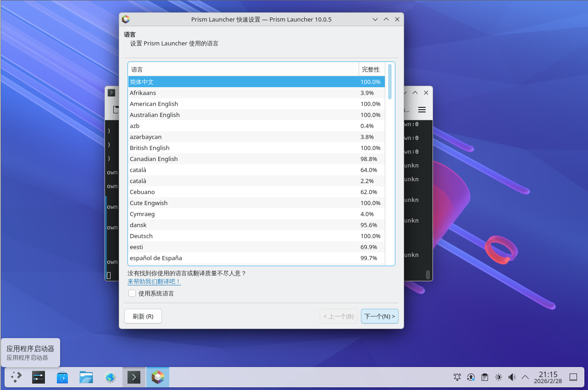Open Dolphin file manager from taskbar
This screenshot has height=390, width=588.
click(86, 377)
